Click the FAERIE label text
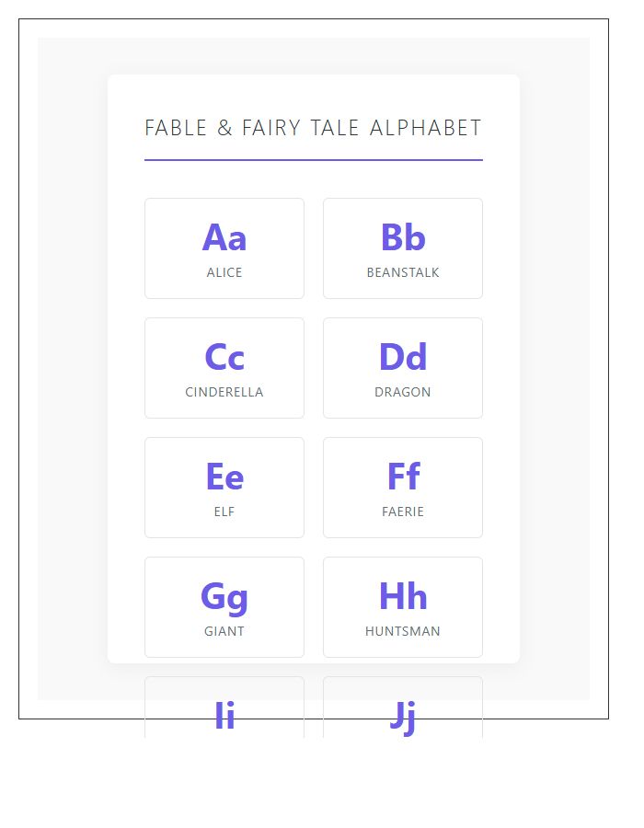The height and width of the screenshot is (828, 644). point(402,512)
